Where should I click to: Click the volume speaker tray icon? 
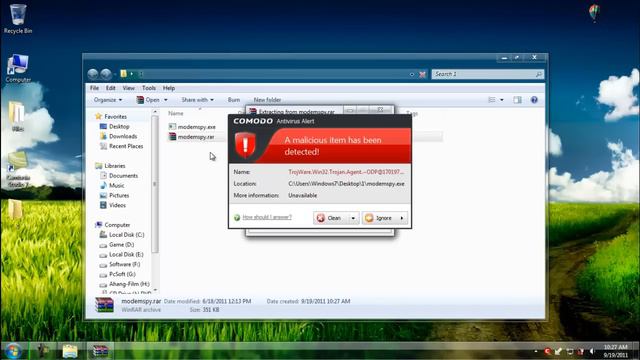click(592, 351)
